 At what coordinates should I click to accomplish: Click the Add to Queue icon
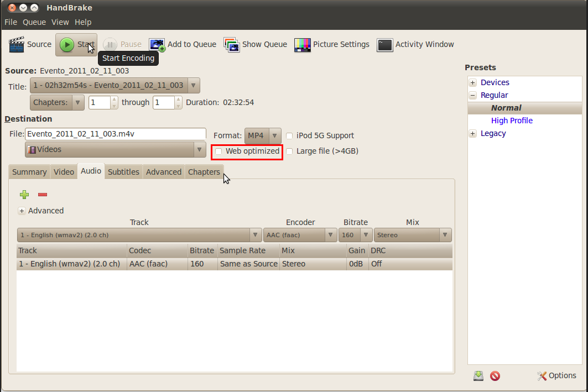pyautogui.click(x=157, y=45)
